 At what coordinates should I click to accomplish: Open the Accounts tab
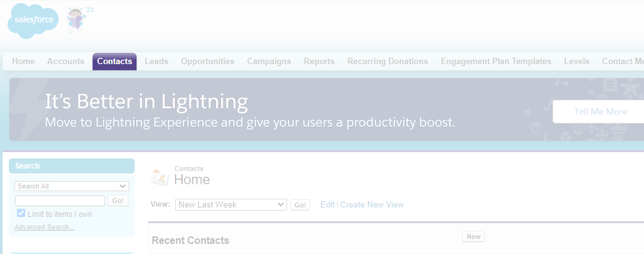coord(65,61)
